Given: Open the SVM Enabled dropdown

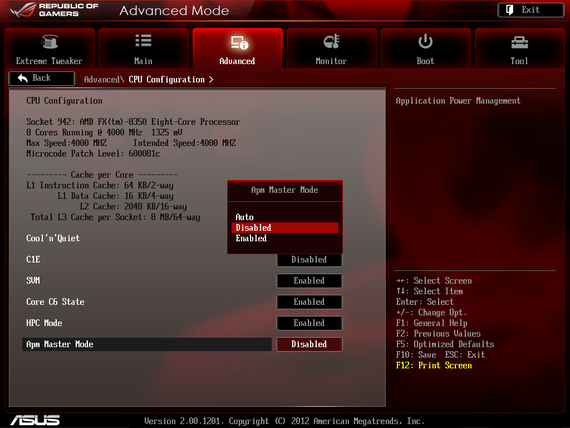Looking at the screenshot, I should pyautogui.click(x=309, y=281).
